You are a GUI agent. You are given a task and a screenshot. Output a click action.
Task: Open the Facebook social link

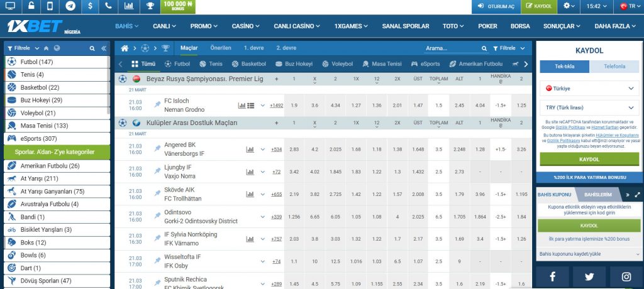point(552,276)
